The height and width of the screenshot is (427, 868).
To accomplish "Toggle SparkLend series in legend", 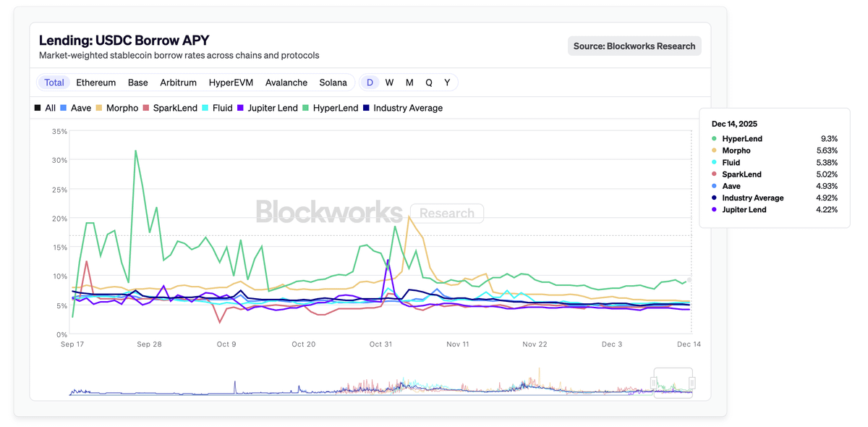I will pyautogui.click(x=170, y=108).
